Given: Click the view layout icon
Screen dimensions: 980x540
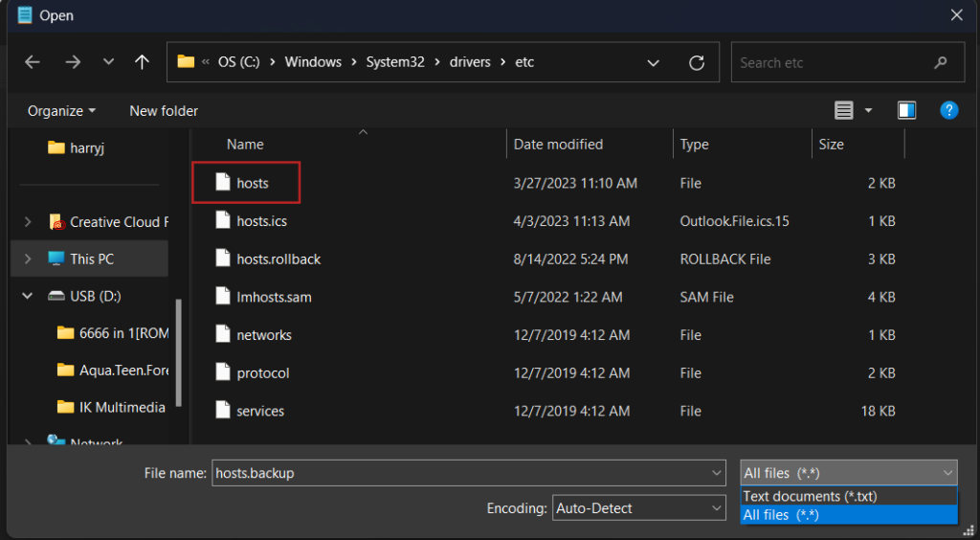Looking at the screenshot, I should 843,111.
